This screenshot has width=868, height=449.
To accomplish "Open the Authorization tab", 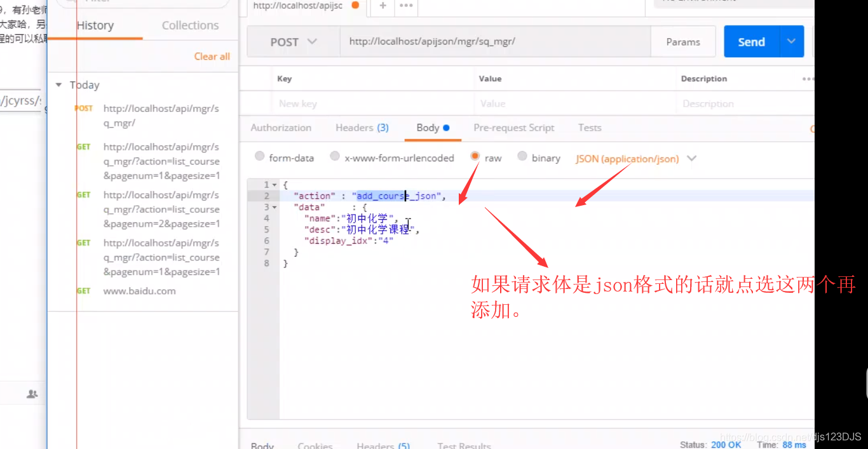I will (281, 128).
